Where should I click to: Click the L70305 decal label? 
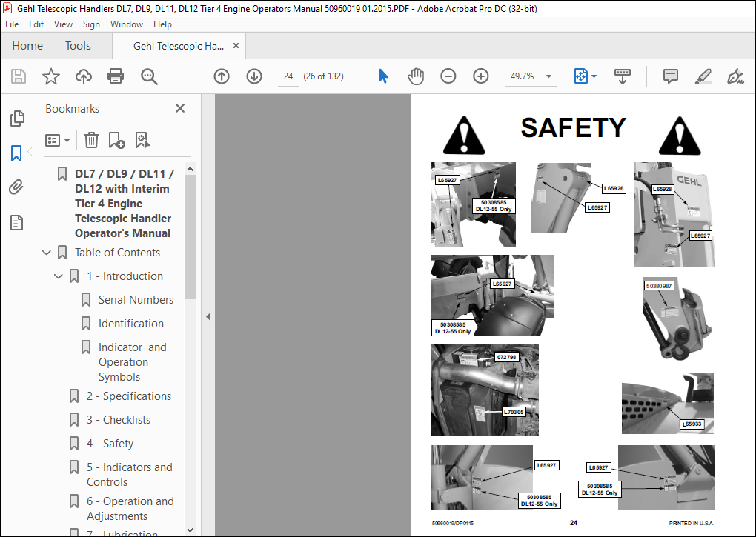pyautogui.click(x=514, y=413)
